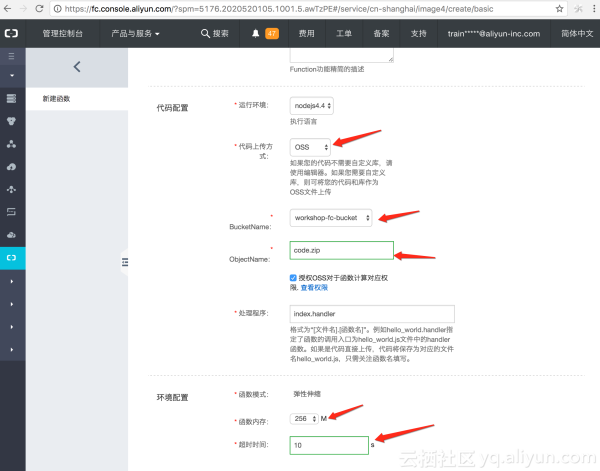This screenshot has width=600, height=471.
Task: Click the search magnifier icon
Action: tap(206, 33)
